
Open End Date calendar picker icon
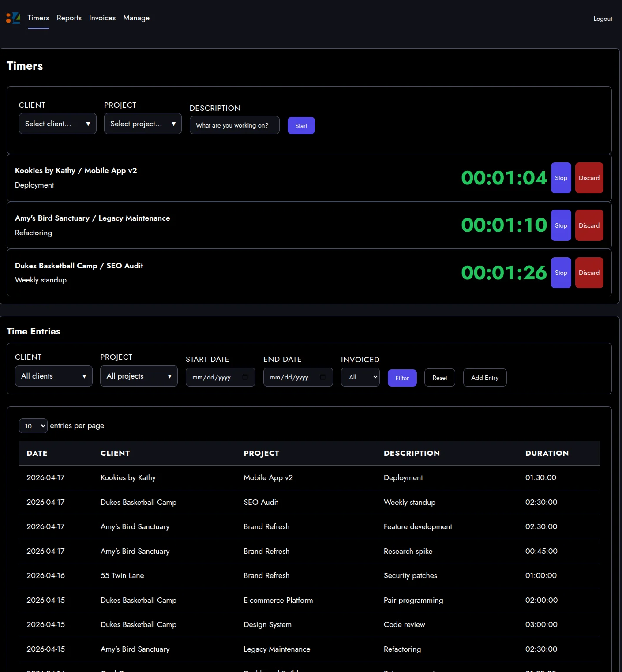tap(323, 377)
